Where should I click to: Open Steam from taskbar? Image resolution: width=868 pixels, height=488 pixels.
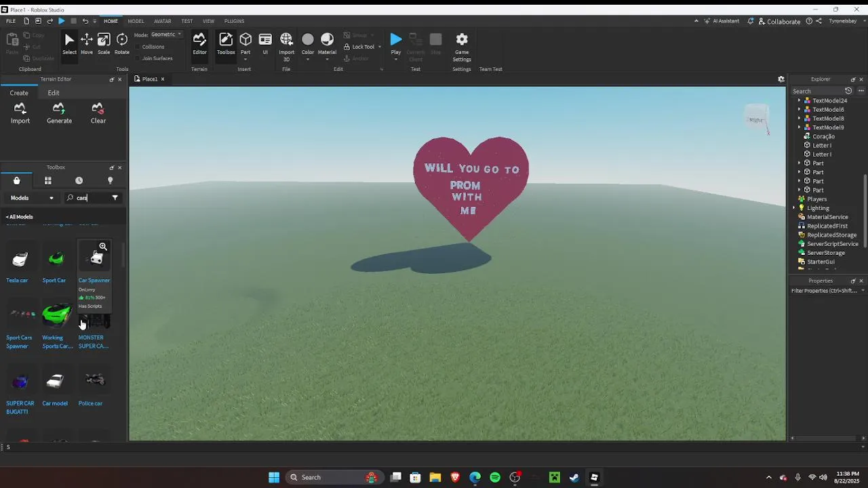(574, 477)
